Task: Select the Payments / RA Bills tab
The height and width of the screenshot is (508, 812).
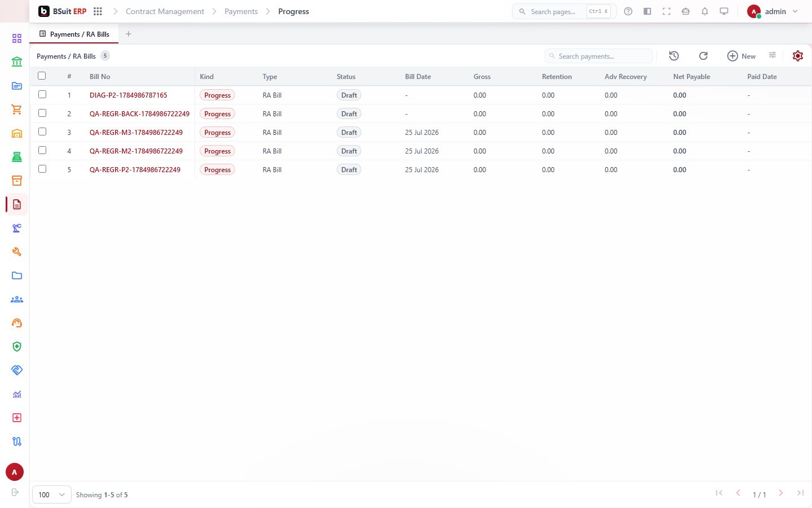Action: (74, 34)
